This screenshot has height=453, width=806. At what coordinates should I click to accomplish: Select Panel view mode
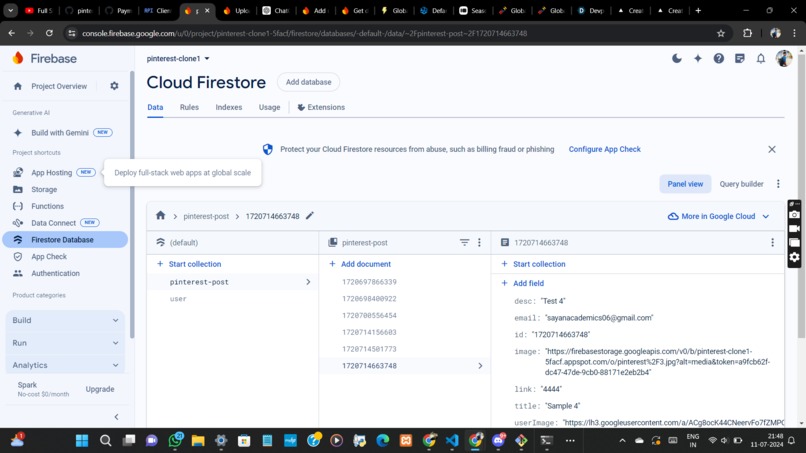[685, 184]
